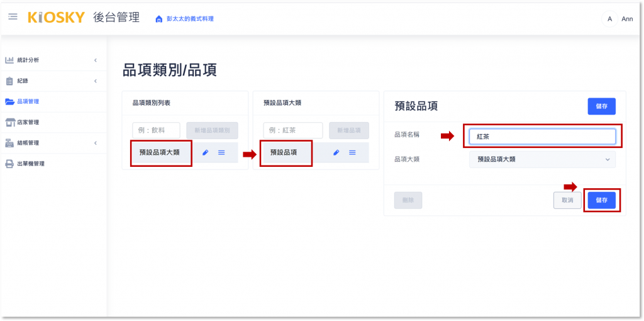Open the 彭太太的義式料理 store link
This screenshot has width=644, height=321.
[190, 19]
